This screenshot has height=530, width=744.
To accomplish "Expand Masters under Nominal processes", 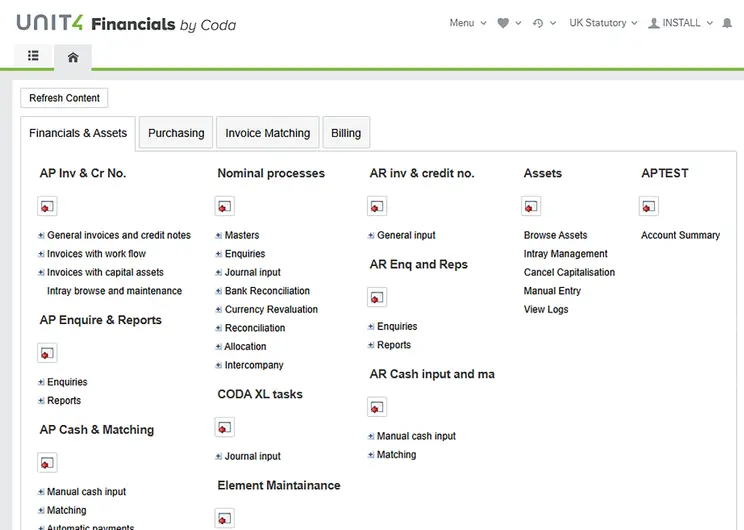I will (219, 235).
